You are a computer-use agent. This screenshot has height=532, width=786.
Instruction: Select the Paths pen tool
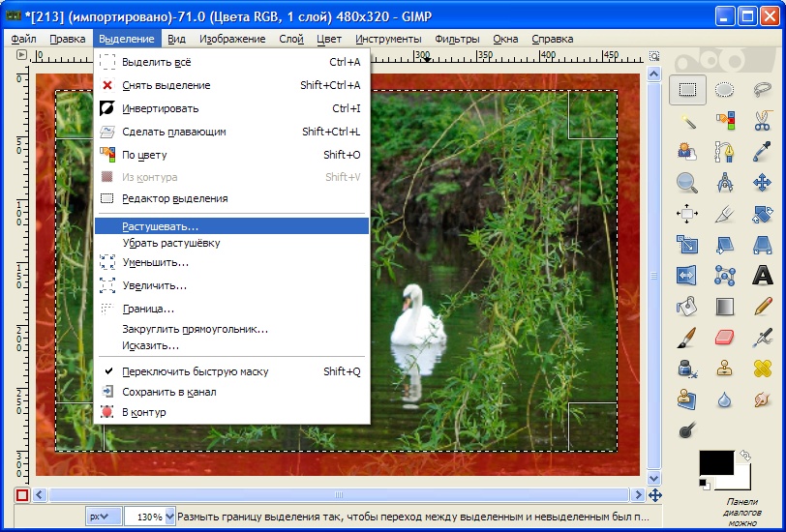pos(724,151)
